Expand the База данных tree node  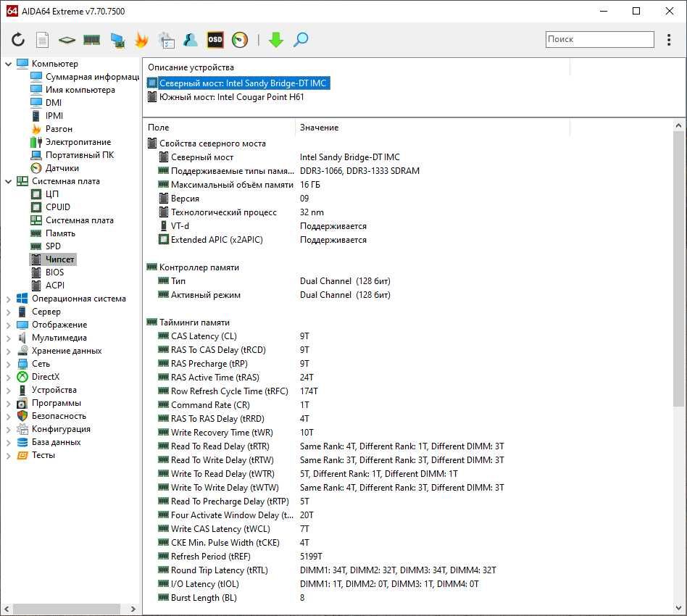tap(8, 443)
